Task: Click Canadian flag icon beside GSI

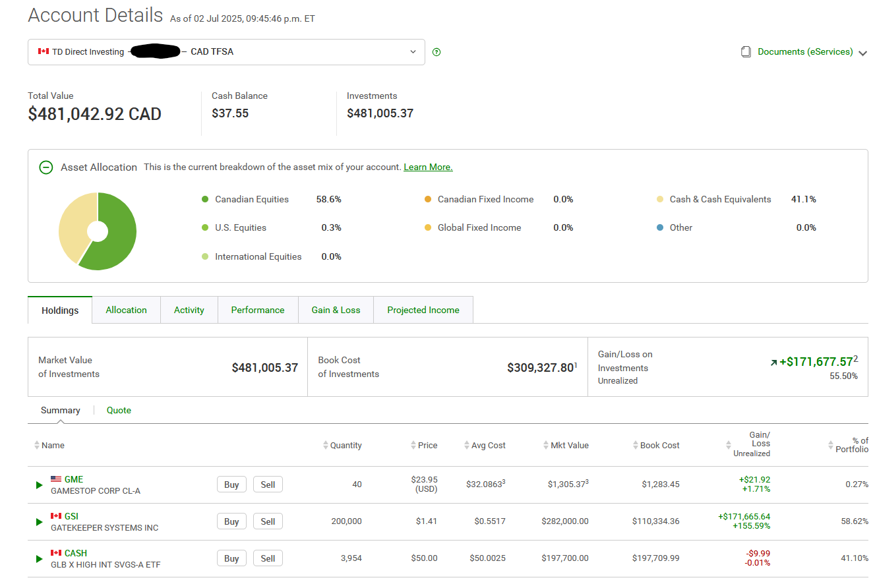Action: tap(56, 516)
